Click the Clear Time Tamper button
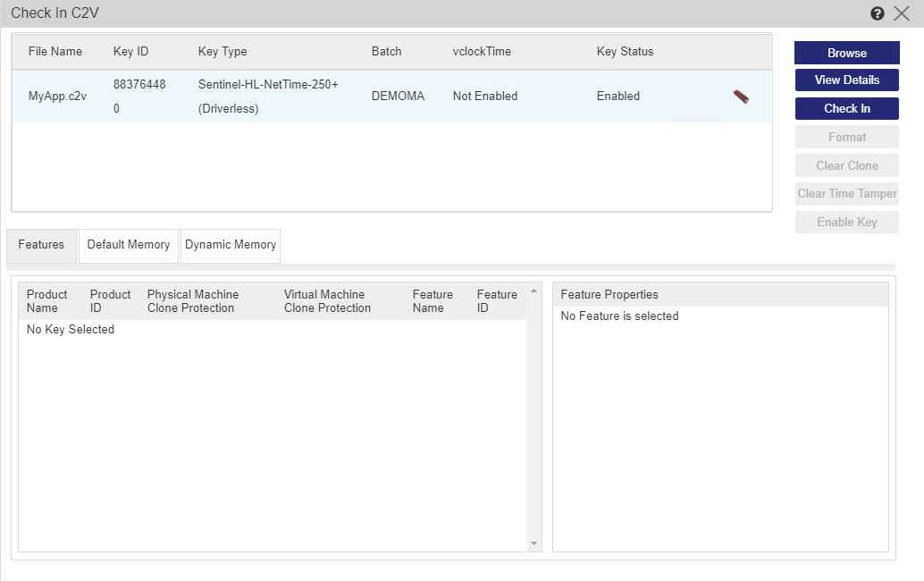This screenshot has width=924, height=581. pos(845,193)
